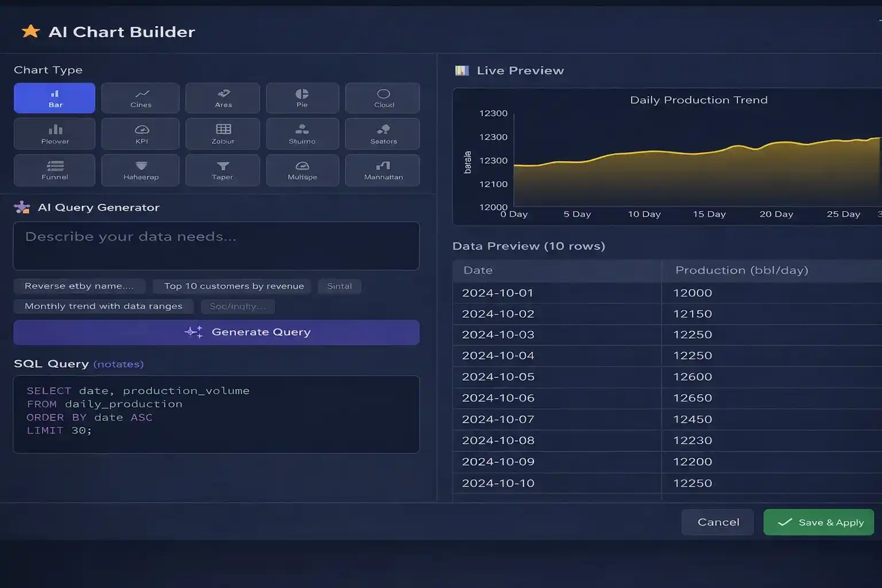Choose the Mannattan chart type icon
This screenshot has height=588, width=882.
[x=382, y=170]
